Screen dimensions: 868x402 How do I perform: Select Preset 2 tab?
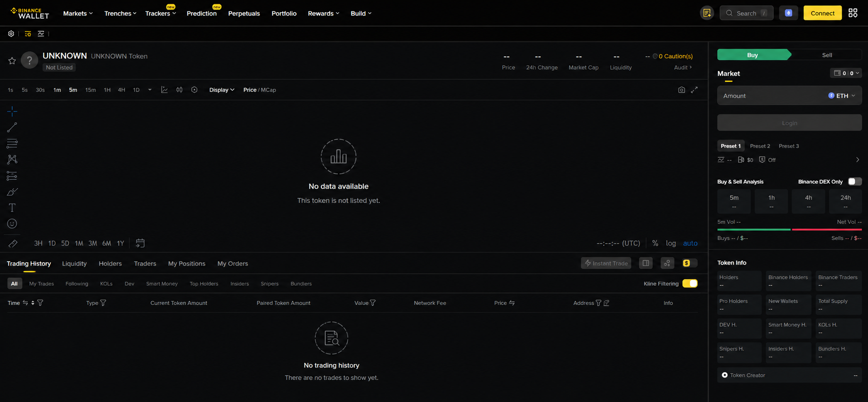pyautogui.click(x=760, y=146)
